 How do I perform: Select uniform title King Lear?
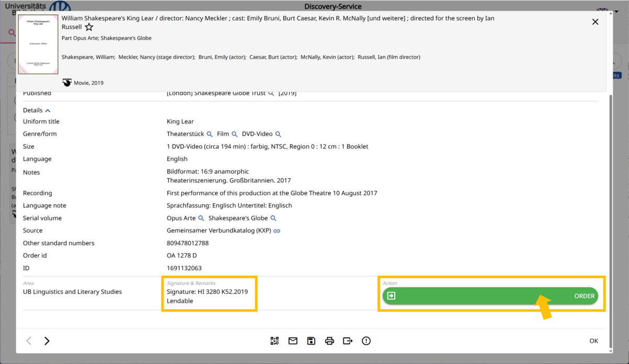[x=180, y=122]
